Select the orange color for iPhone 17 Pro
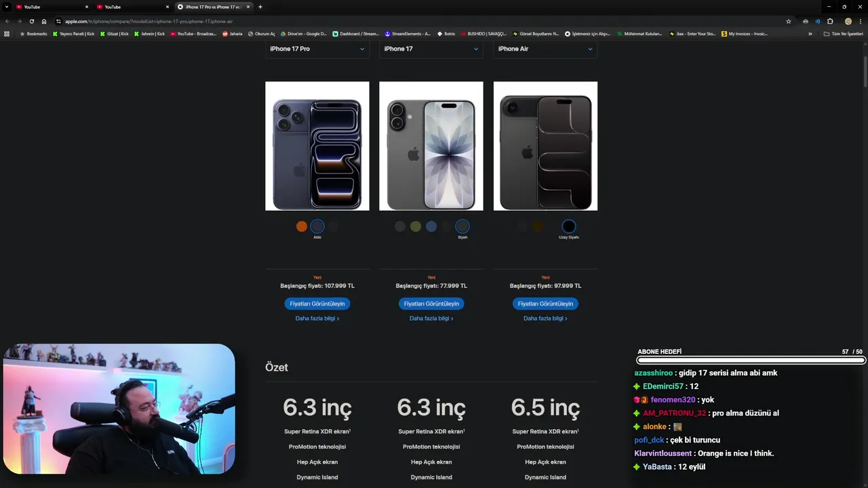868x488 pixels. 302,226
